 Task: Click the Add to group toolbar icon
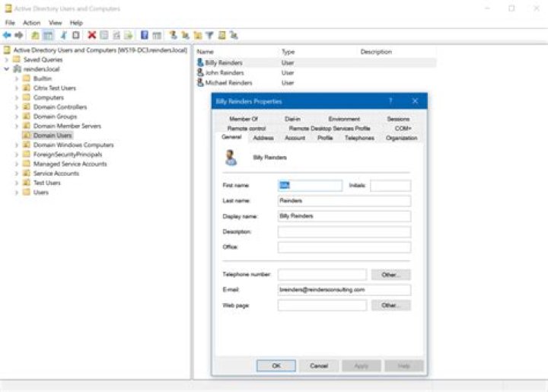coord(234,35)
